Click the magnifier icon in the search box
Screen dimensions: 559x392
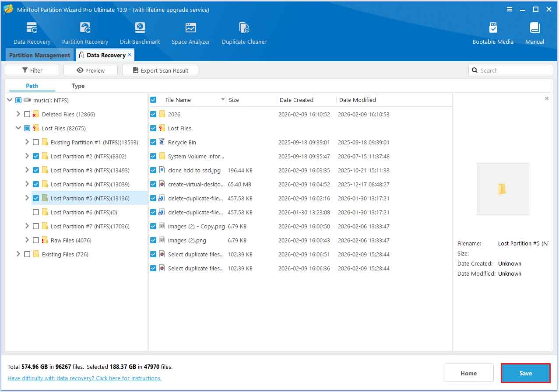click(x=475, y=70)
